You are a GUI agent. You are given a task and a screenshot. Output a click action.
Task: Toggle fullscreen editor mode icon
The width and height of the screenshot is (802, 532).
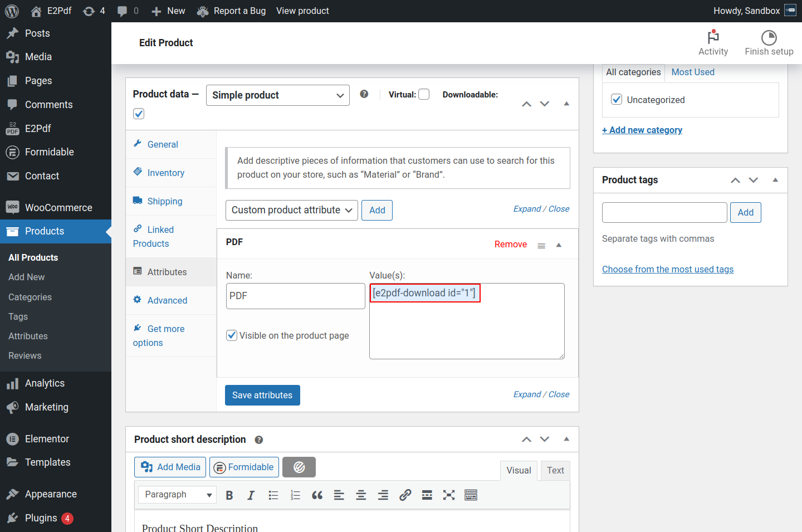click(x=449, y=495)
